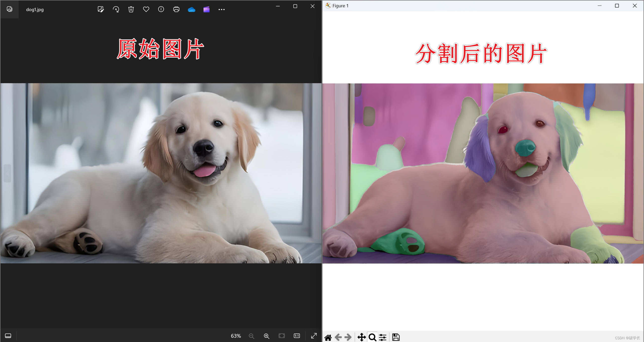Open OneDrive cloud icon
The image size is (644, 342).
point(191,10)
